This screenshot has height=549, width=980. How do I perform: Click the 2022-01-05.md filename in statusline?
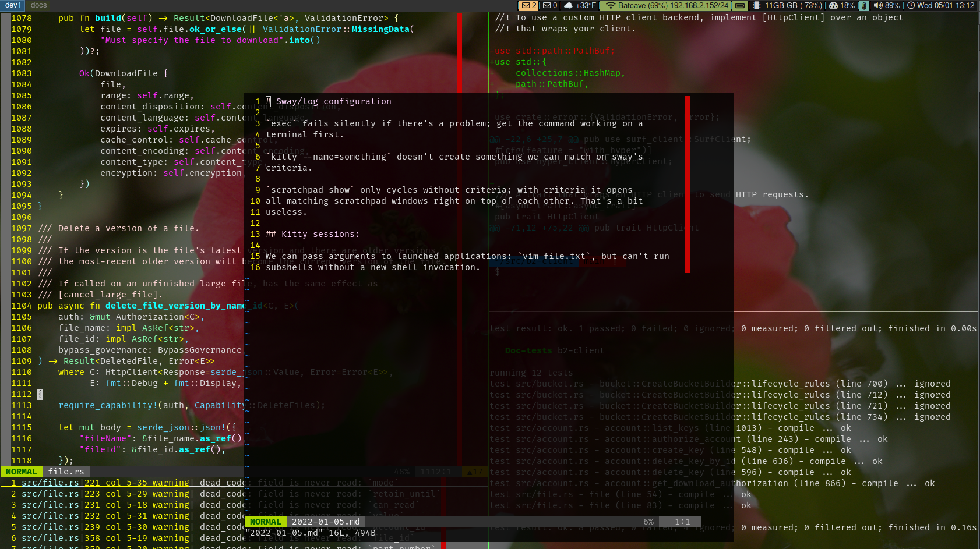pos(326,522)
